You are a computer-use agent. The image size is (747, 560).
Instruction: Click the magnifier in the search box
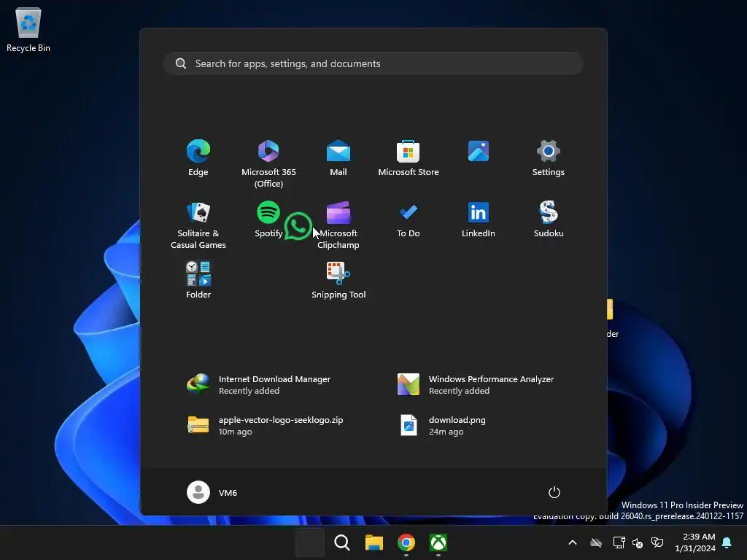click(x=181, y=63)
